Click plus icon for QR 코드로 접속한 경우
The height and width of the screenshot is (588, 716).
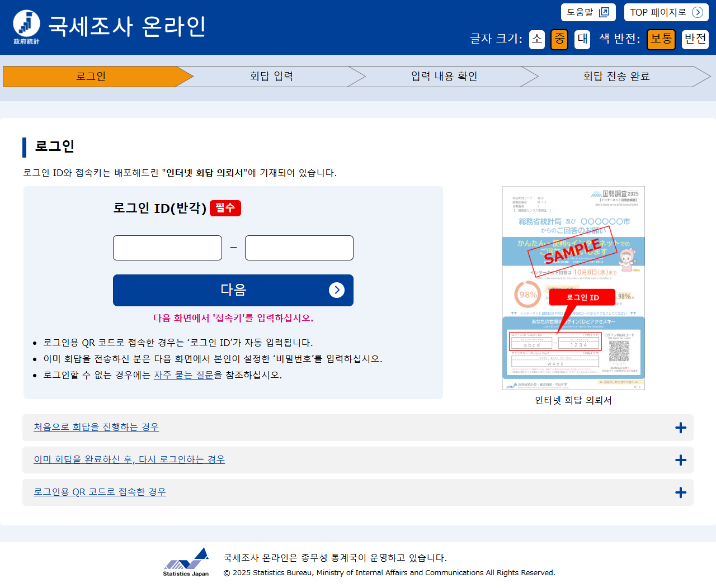point(680,492)
